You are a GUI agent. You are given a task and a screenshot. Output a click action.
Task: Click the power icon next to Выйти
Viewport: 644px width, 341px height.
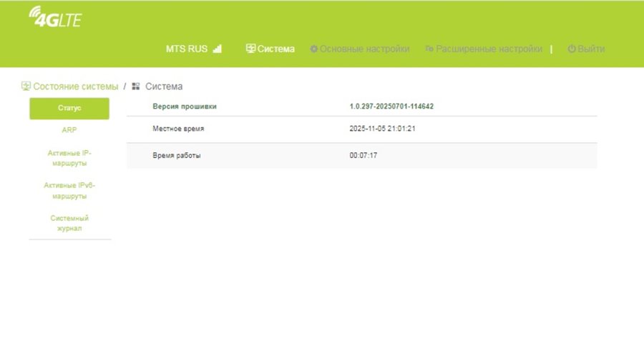coord(572,49)
